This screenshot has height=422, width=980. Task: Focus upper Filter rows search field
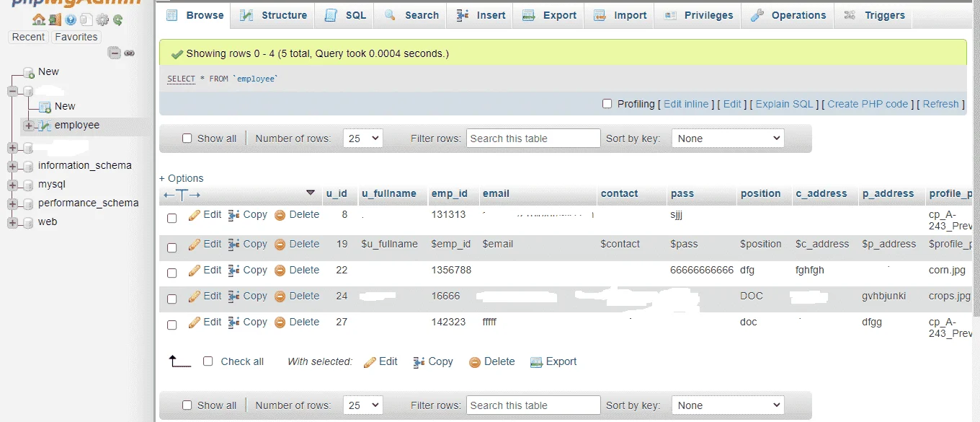(x=533, y=139)
